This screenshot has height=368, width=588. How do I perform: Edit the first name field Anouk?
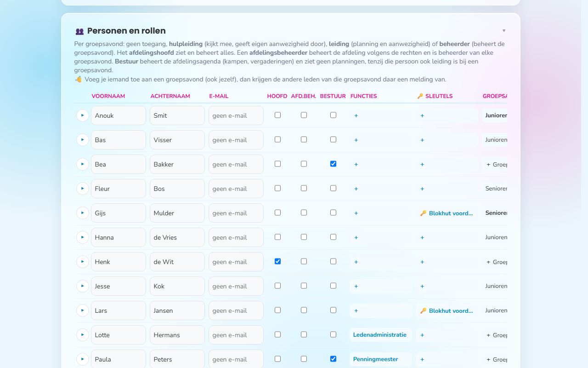[119, 115]
